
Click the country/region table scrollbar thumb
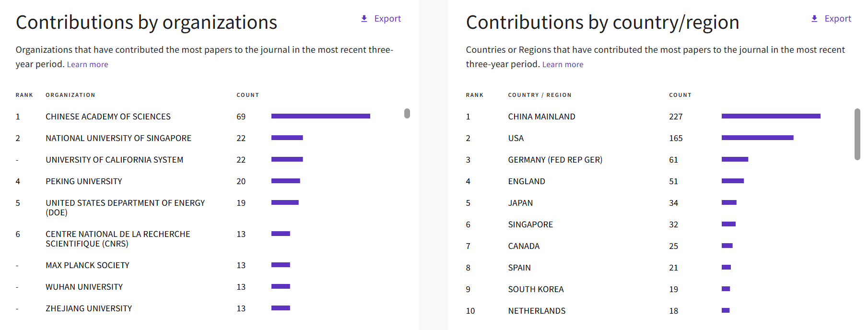(x=857, y=134)
